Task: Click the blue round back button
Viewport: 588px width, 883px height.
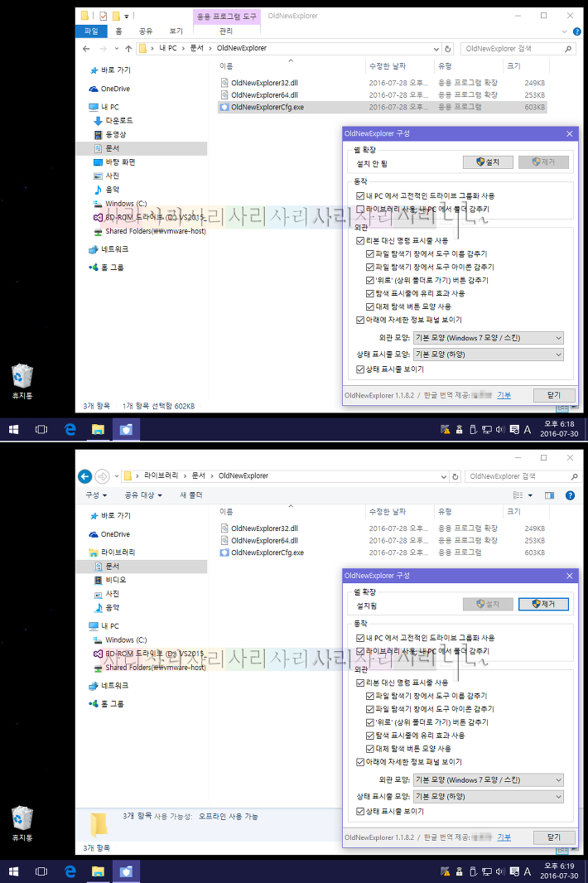Action: [x=84, y=476]
